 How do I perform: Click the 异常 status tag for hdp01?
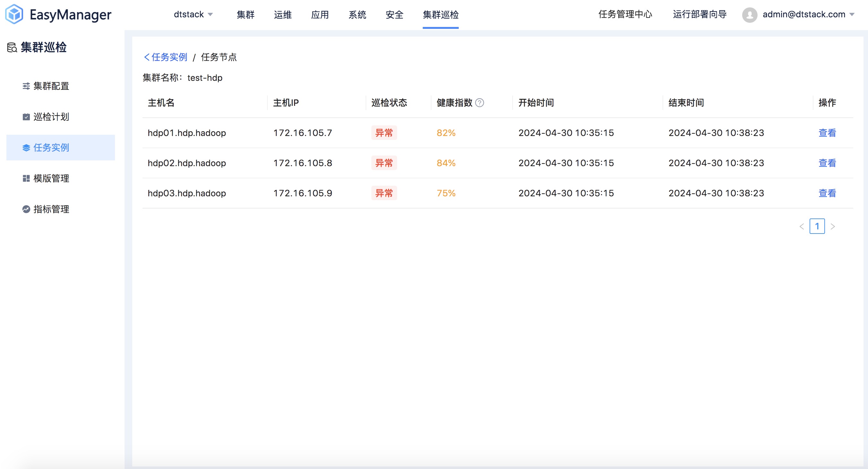[x=384, y=133]
